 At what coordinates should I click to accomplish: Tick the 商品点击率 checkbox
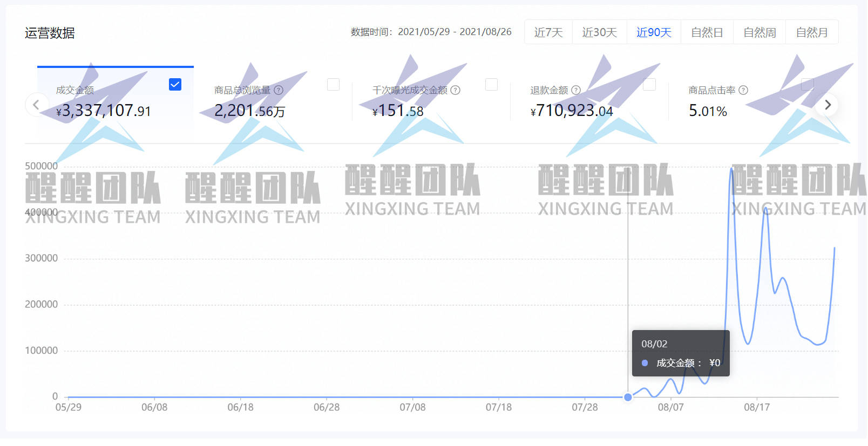[x=808, y=84]
